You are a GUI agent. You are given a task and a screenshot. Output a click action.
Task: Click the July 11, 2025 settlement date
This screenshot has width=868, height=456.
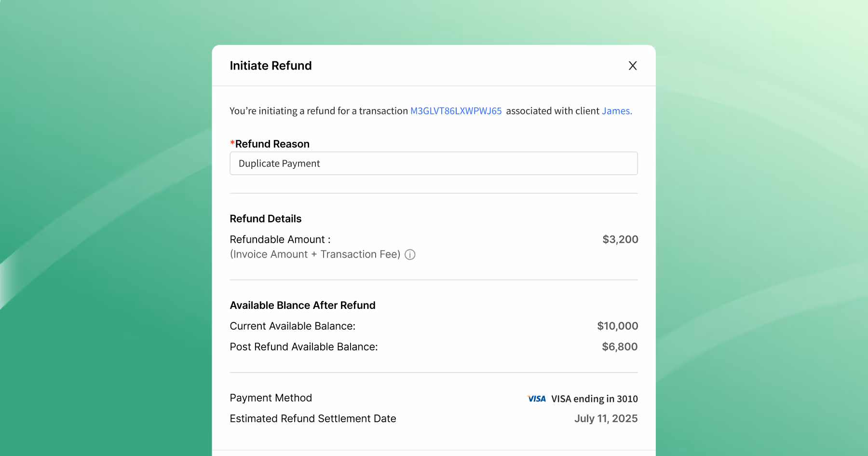[x=606, y=418]
